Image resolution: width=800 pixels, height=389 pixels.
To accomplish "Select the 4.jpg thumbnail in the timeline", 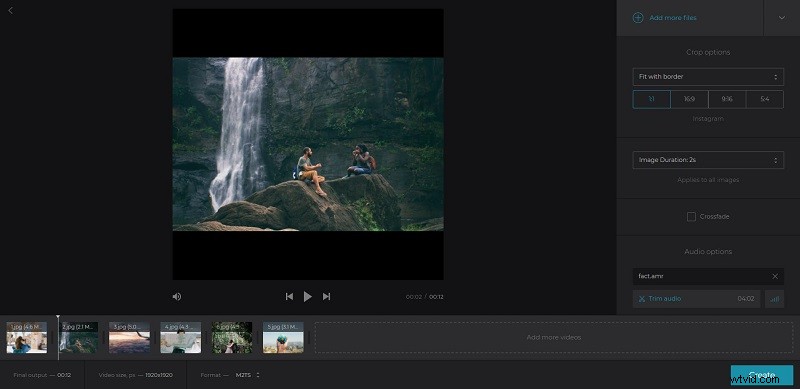I will tap(181, 337).
